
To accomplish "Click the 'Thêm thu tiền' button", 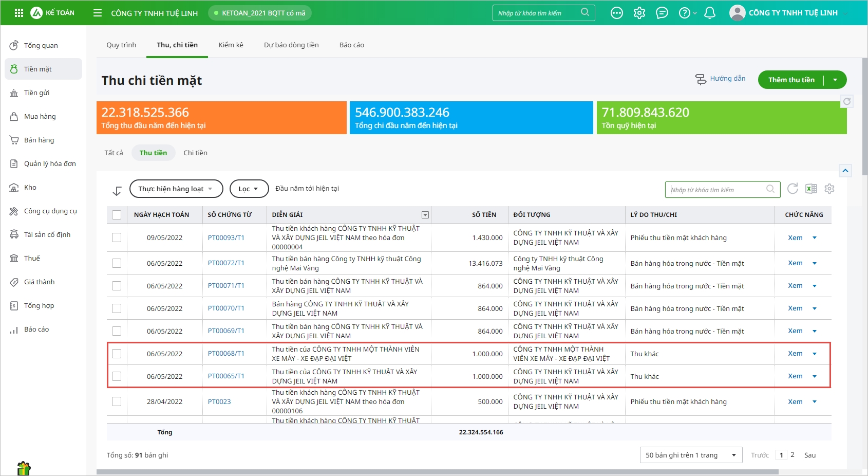I will point(791,80).
